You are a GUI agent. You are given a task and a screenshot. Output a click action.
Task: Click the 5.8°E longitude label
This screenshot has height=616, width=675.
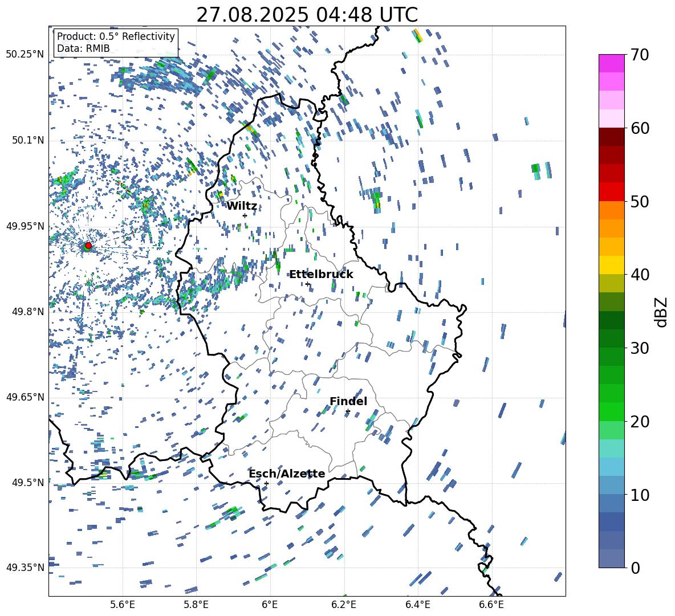coord(196,605)
